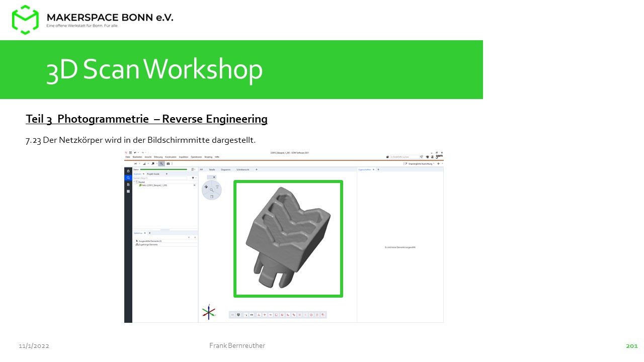Toggle the Bauteil checkbox in the explorer tree
The height and width of the screenshot is (362, 644).
(137, 182)
